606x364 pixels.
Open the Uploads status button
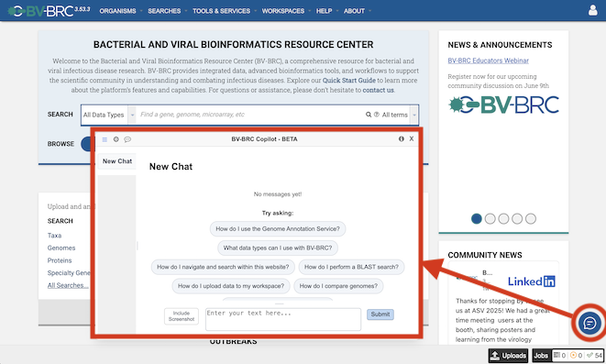pyautogui.click(x=508, y=355)
